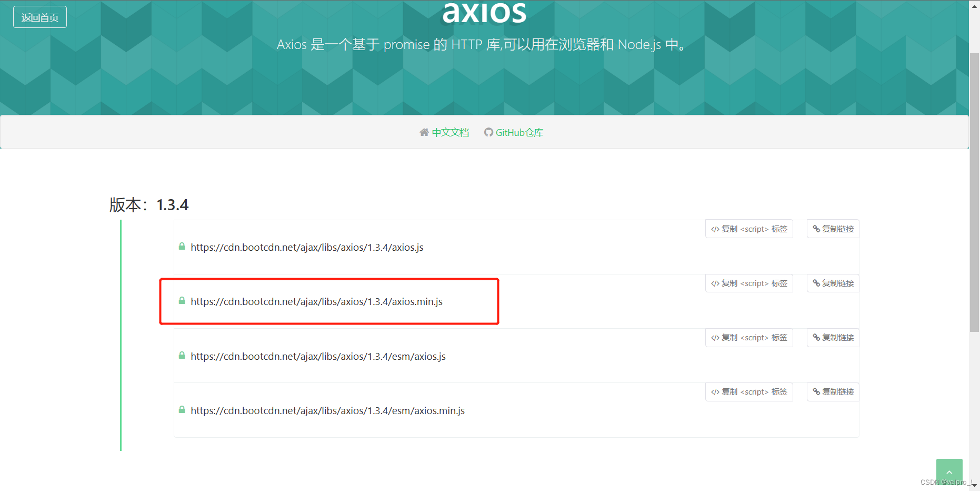The height and width of the screenshot is (491, 980).
Task: Click the GitHub icon beside GitHub仓库
Action: click(488, 132)
